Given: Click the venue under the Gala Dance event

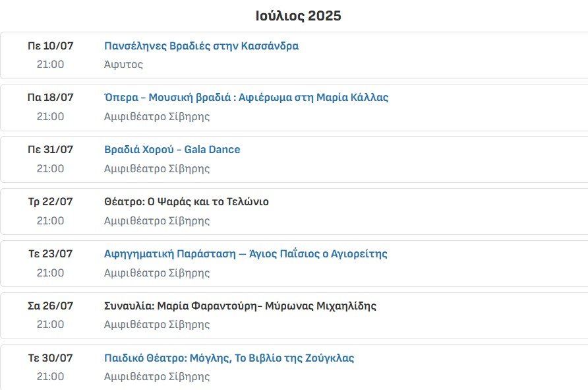Looking at the screenshot, I should (157, 169).
